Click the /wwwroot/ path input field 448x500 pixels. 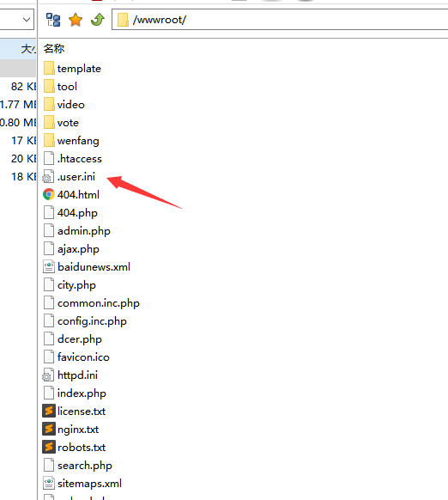280,20
